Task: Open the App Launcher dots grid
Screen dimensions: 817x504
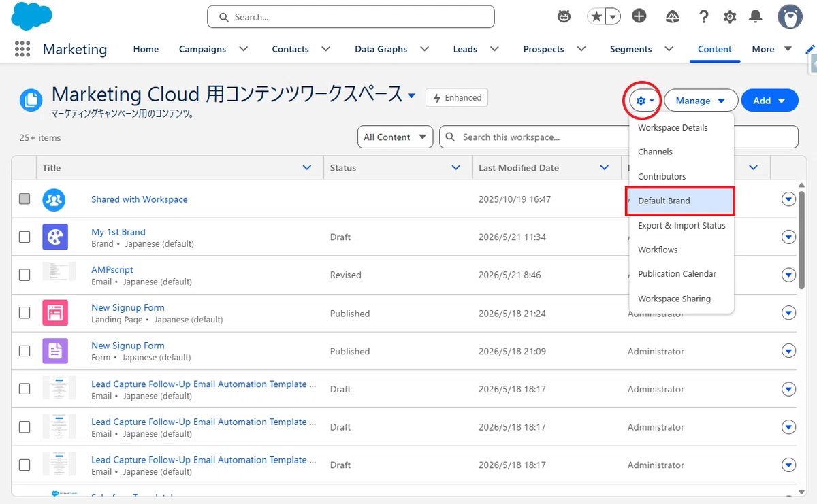Action: pos(22,49)
